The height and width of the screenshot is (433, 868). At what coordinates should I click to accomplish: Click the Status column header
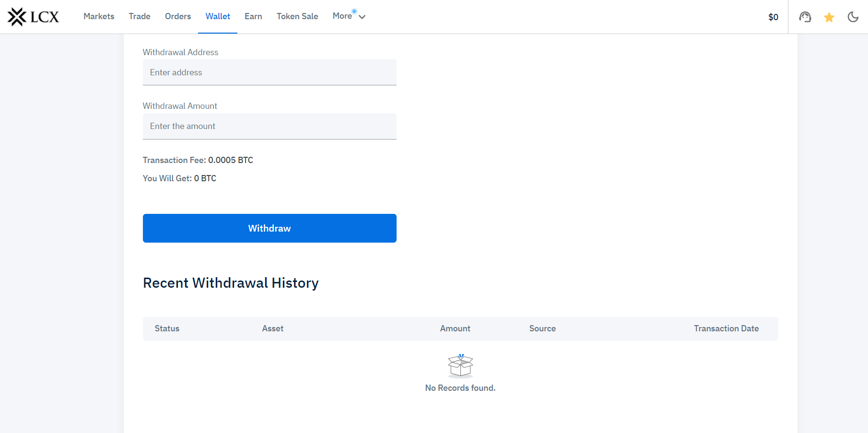pyautogui.click(x=167, y=328)
